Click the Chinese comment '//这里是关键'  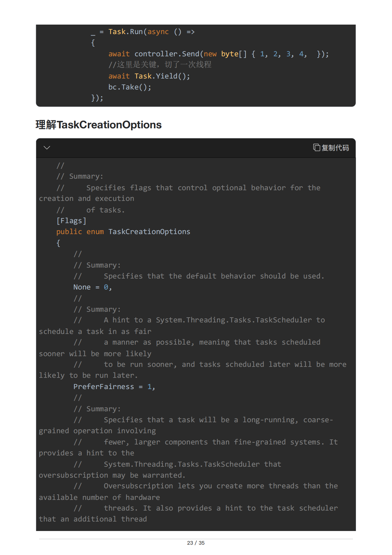click(160, 65)
